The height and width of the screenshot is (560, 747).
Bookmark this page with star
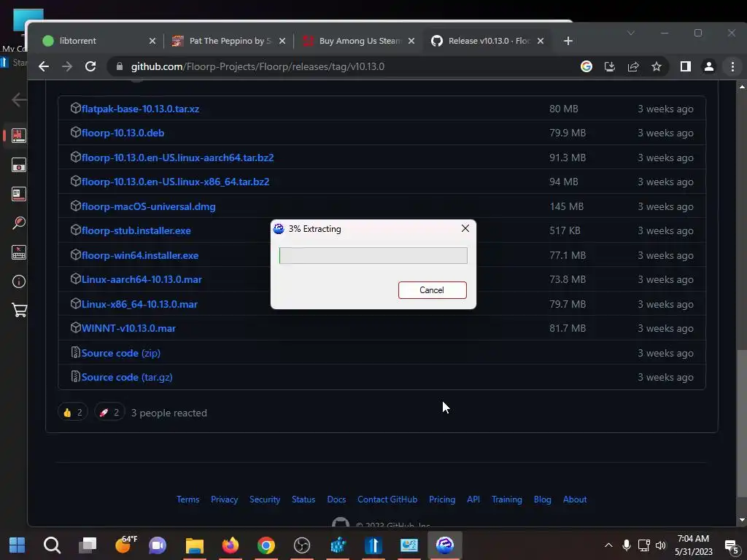[x=657, y=66]
